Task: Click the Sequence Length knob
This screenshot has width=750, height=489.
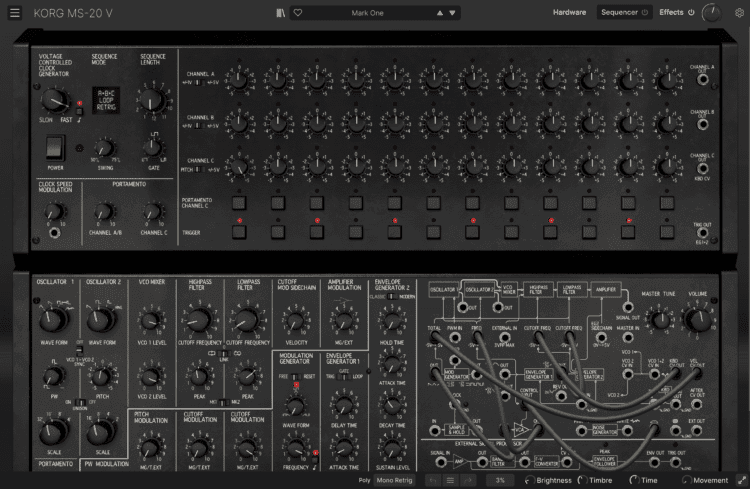Action: [152, 101]
